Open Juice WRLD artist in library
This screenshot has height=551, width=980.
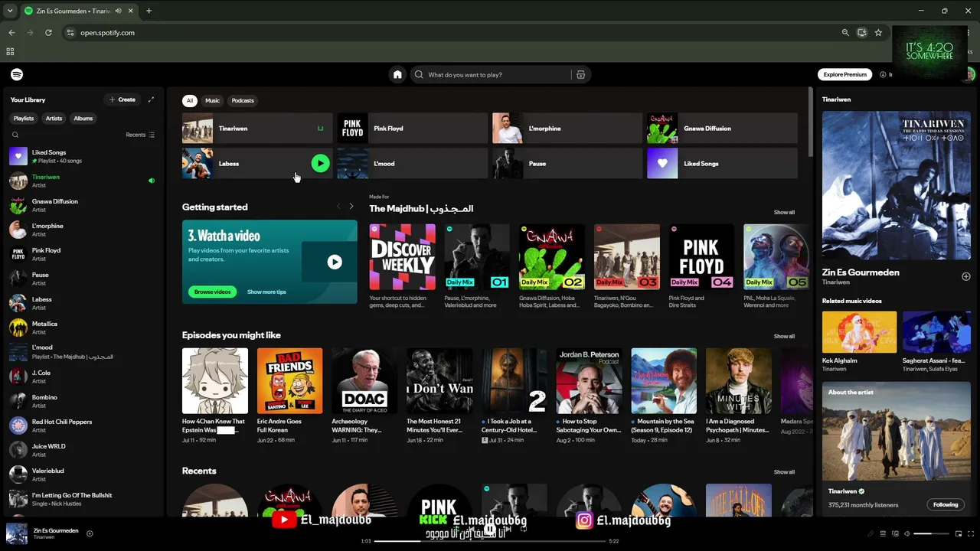pos(82,450)
